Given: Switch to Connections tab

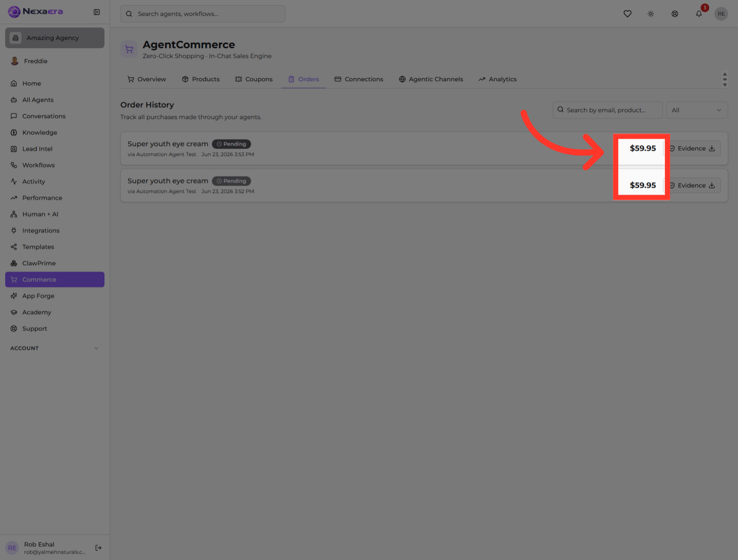Looking at the screenshot, I should click(x=359, y=79).
